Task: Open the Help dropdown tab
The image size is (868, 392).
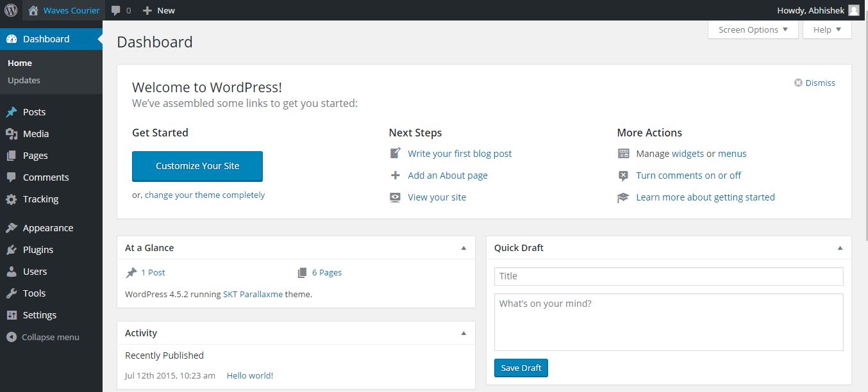Action: 827,29
